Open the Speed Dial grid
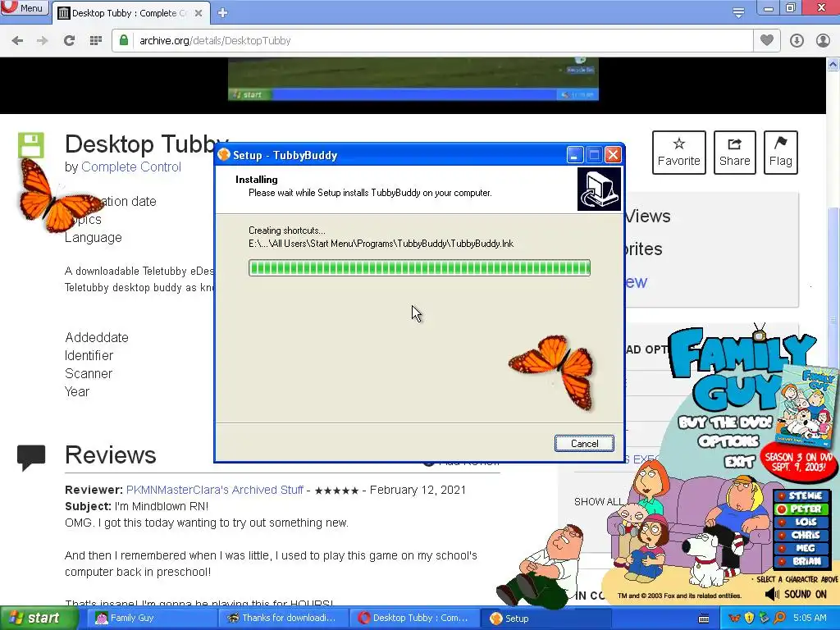Viewport: 840px width, 630px height. point(96,40)
